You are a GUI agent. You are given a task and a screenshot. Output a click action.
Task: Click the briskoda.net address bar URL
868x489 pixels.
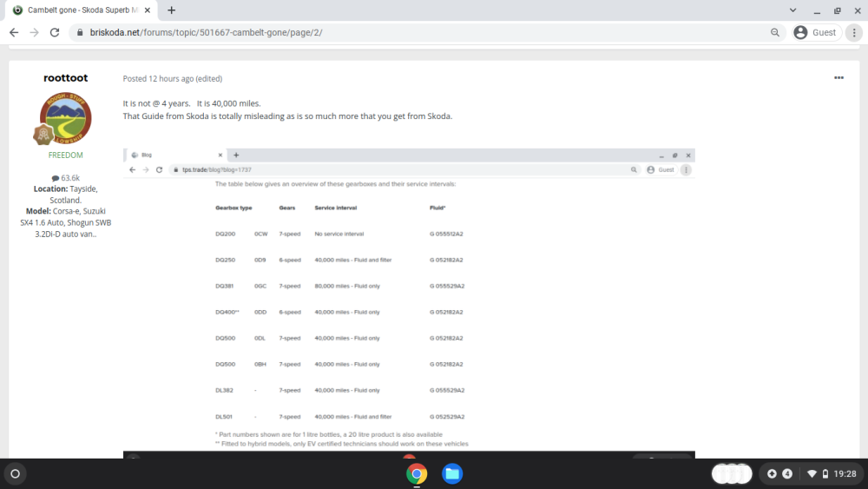click(x=206, y=33)
